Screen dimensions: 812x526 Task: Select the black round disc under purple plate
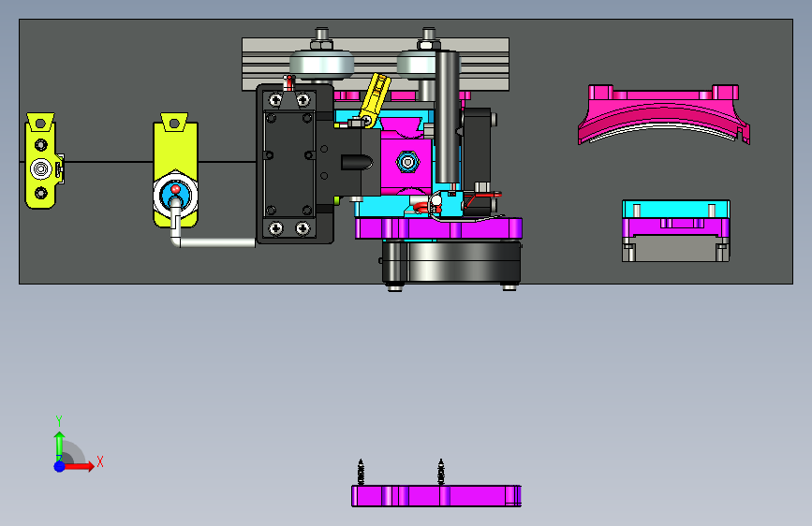(x=451, y=261)
